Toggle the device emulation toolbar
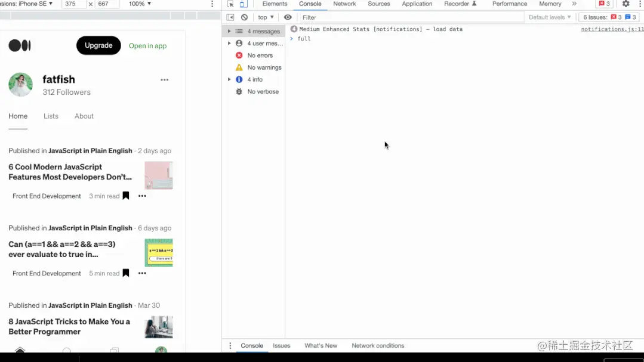644x362 pixels. pos(241,4)
